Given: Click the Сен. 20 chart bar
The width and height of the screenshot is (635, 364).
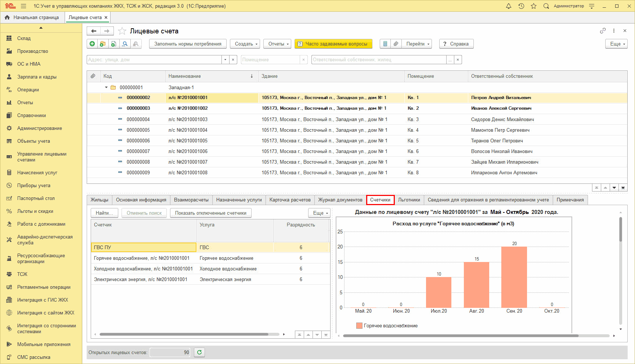Looking at the screenshot, I should click(x=514, y=277).
